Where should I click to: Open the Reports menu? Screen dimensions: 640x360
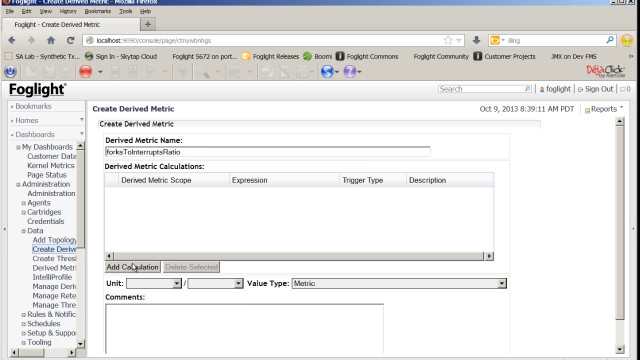(x=604, y=109)
